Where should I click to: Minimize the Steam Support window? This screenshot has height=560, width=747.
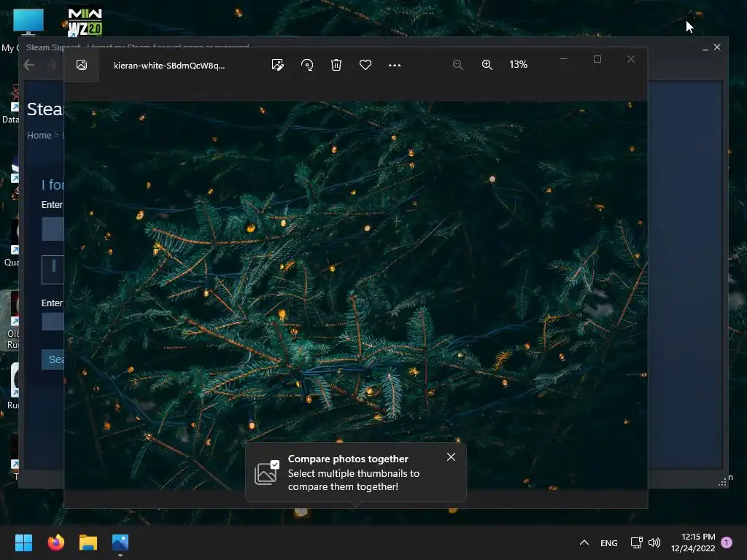click(x=705, y=48)
